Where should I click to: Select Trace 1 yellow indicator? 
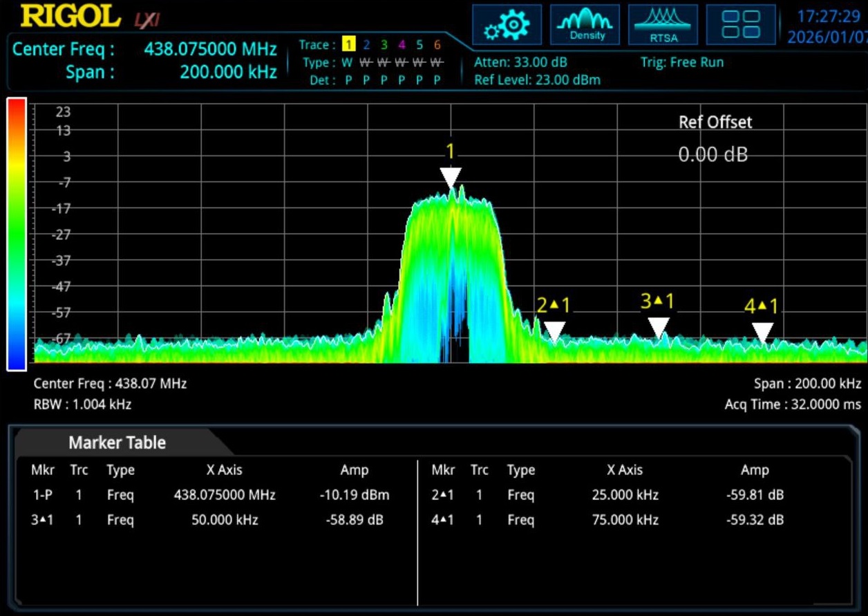click(348, 46)
